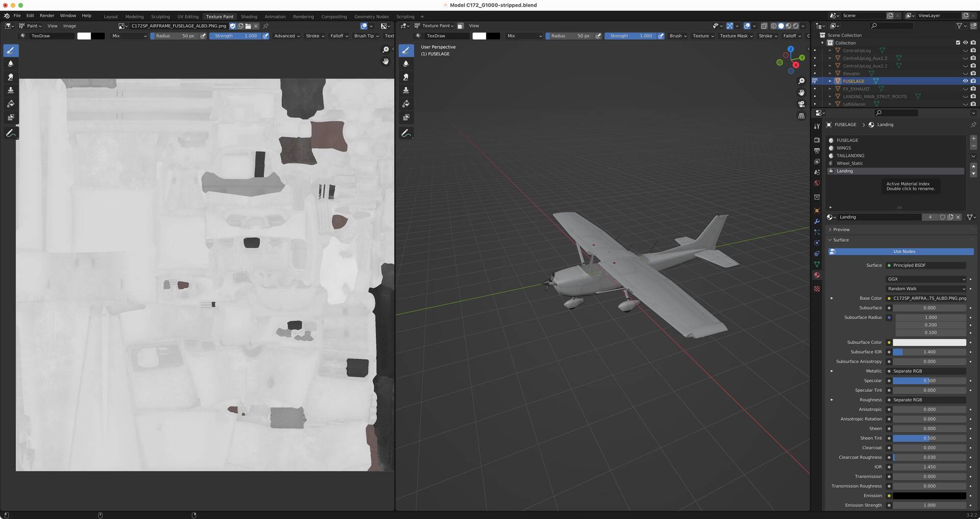Select the Fill tool in image editor
The width and height of the screenshot is (980, 519).
tap(11, 104)
